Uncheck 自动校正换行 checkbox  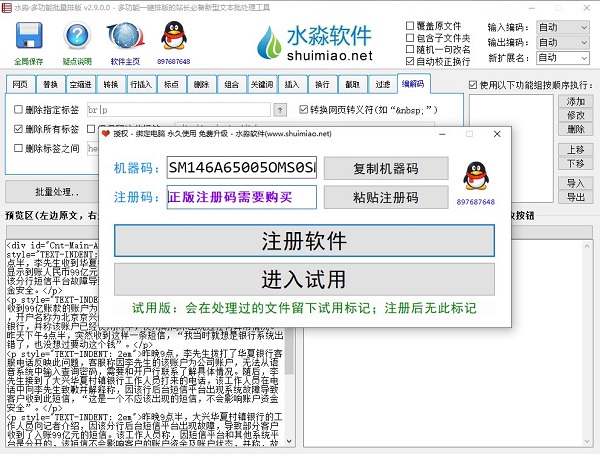pos(410,61)
